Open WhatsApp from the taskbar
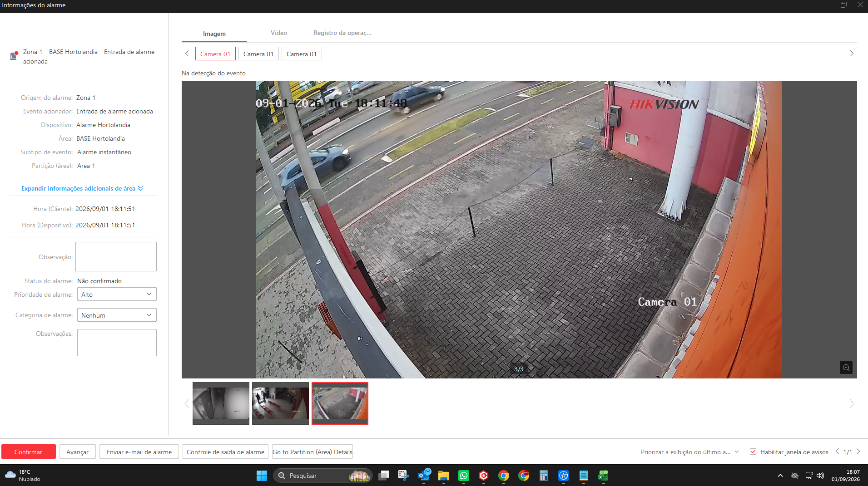 [x=464, y=476]
